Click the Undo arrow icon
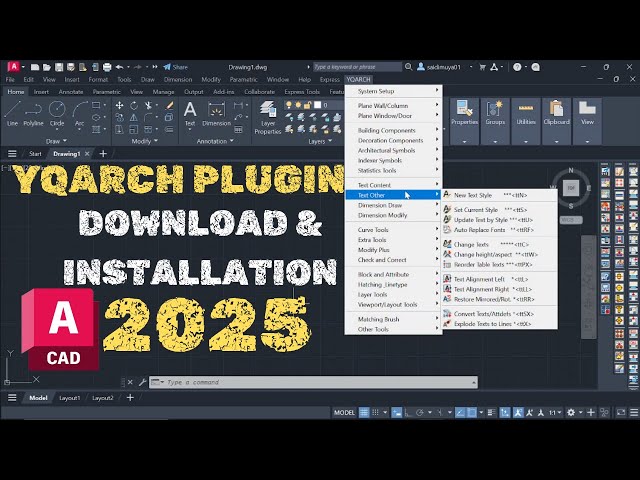This screenshot has height=480, width=640. tap(119, 67)
